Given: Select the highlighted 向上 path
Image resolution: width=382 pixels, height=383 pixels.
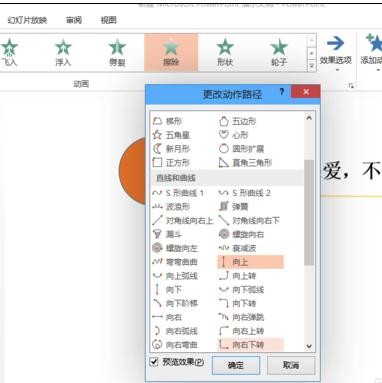Looking at the screenshot, I should coord(250,262).
